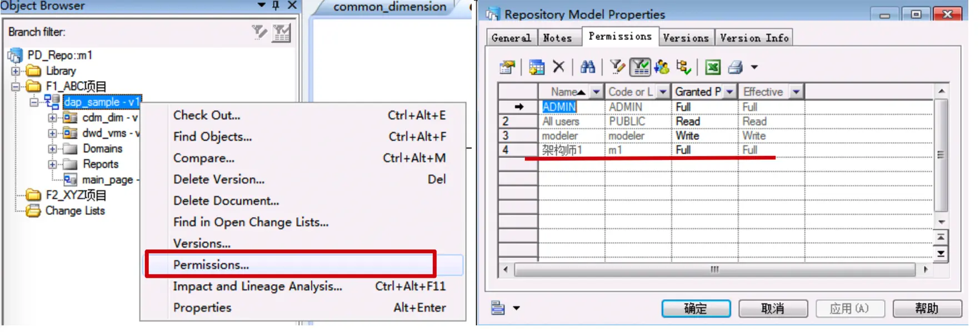The image size is (980, 332).
Task: Toggle Branch filter enable icon in Object Browser
Action: click(x=282, y=33)
